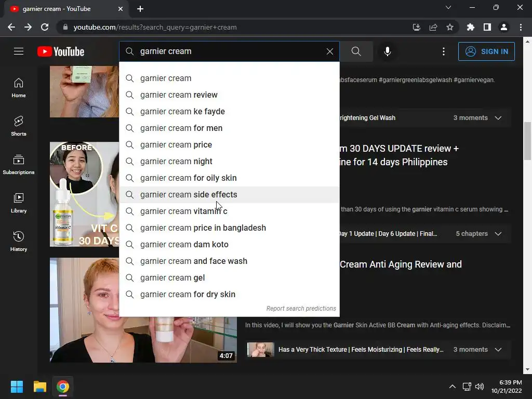Click the YouTube logo
532x399 pixels.
61,51
